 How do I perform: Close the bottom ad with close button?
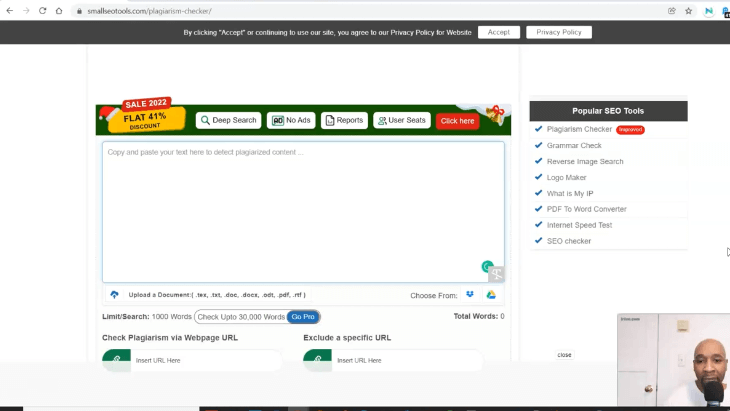click(564, 355)
